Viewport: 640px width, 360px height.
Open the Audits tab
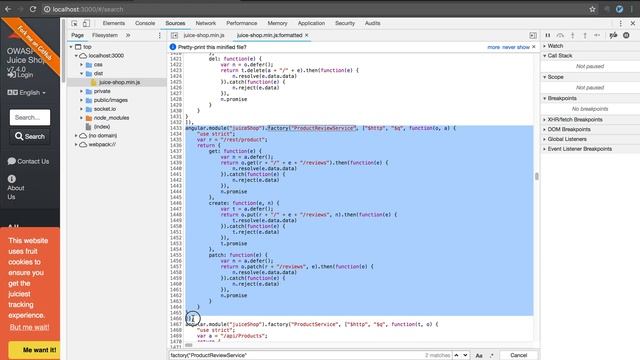372,23
